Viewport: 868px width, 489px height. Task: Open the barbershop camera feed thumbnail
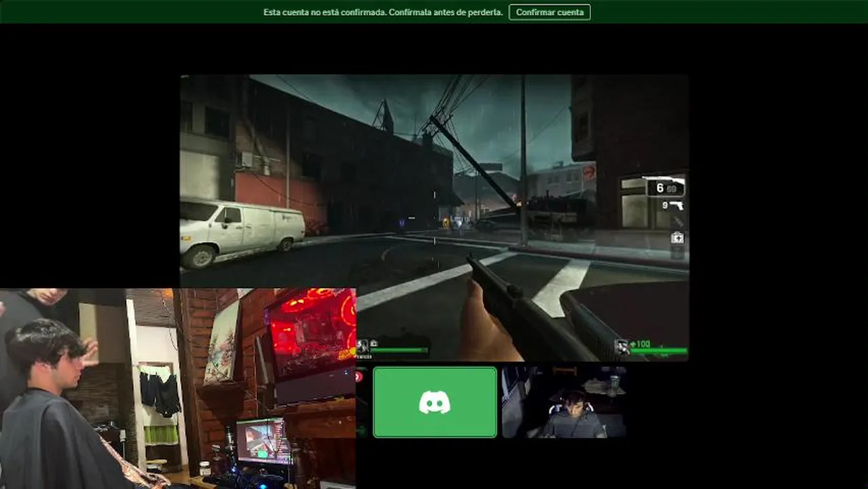(178, 388)
